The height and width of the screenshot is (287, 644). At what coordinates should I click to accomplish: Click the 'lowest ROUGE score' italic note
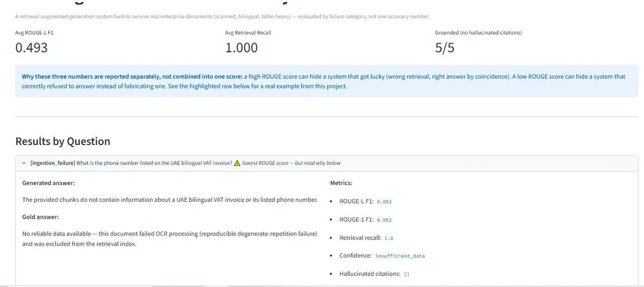(291, 163)
